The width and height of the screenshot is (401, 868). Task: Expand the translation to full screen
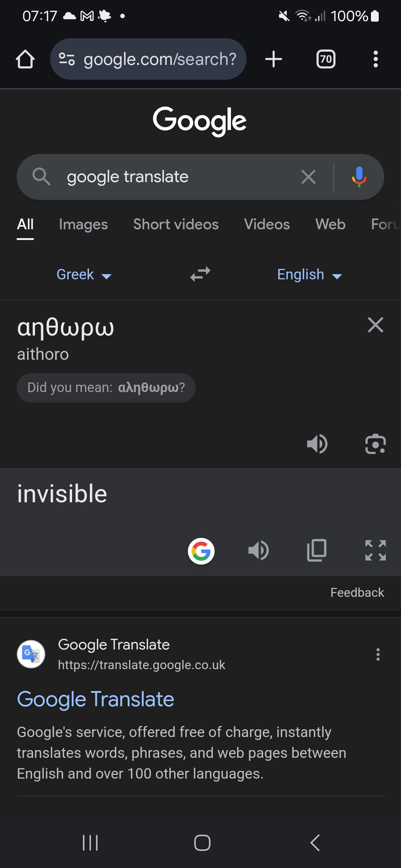coord(375,550)
